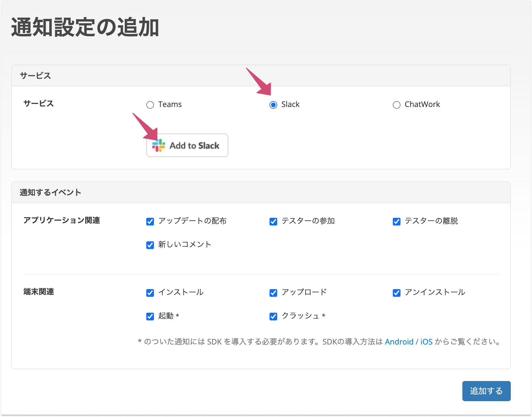This screenshot has width=532, height=417.
Task: Uncheck アンインストール notification
Action: 396,293
